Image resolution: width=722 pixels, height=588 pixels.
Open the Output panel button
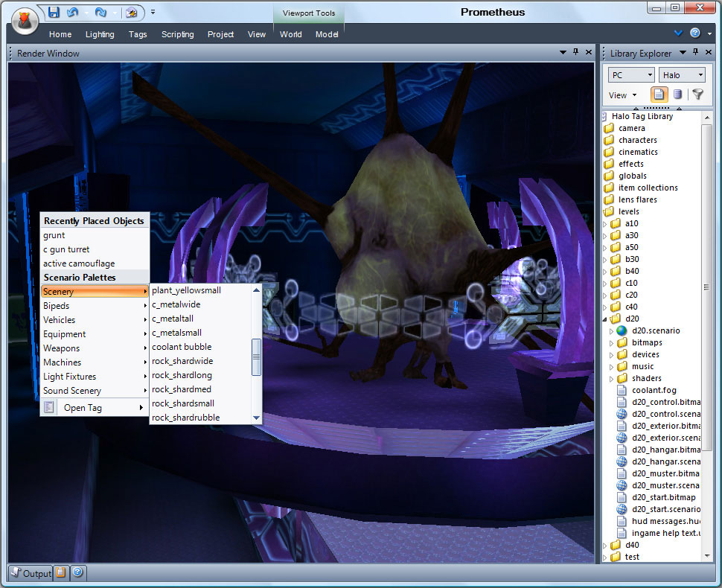pos(31,573)
